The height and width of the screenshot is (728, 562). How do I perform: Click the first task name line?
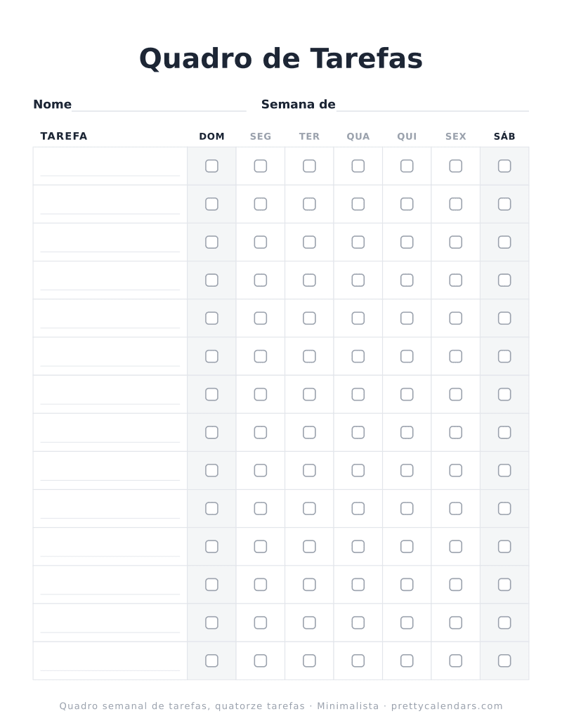tap(110, 169)
